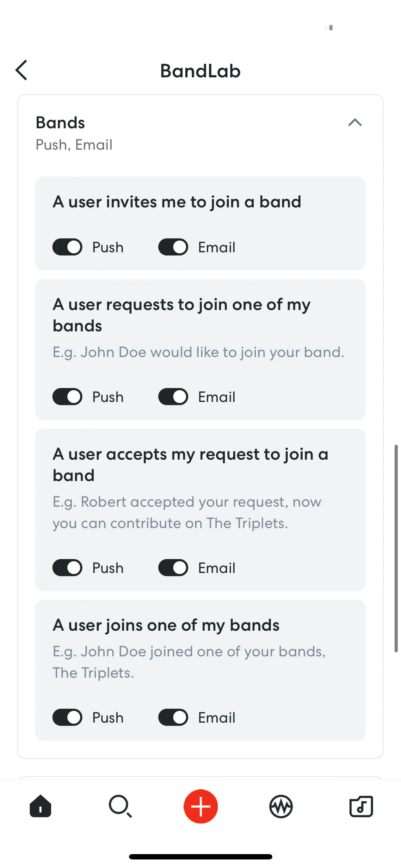The height and width of the screenshot is (868, 401).
Task: Tap the 'Push, Email' summary under Bands
Action: (74, 145)
